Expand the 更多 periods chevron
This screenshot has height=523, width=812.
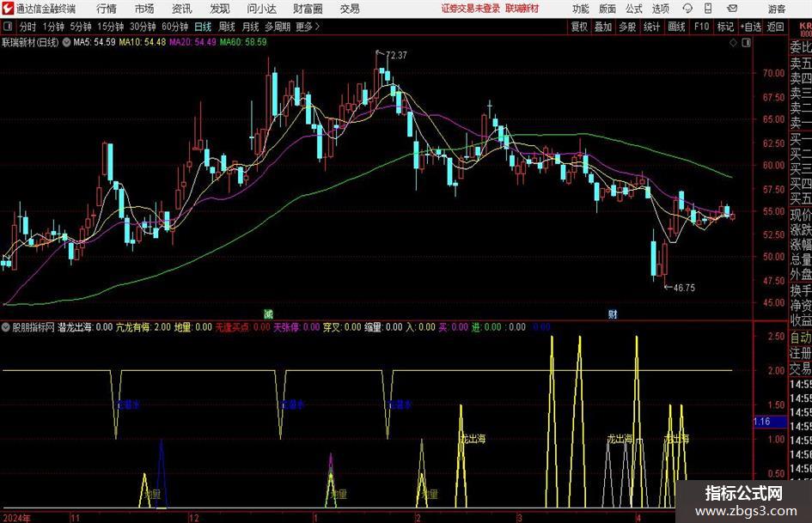(317, 27)
